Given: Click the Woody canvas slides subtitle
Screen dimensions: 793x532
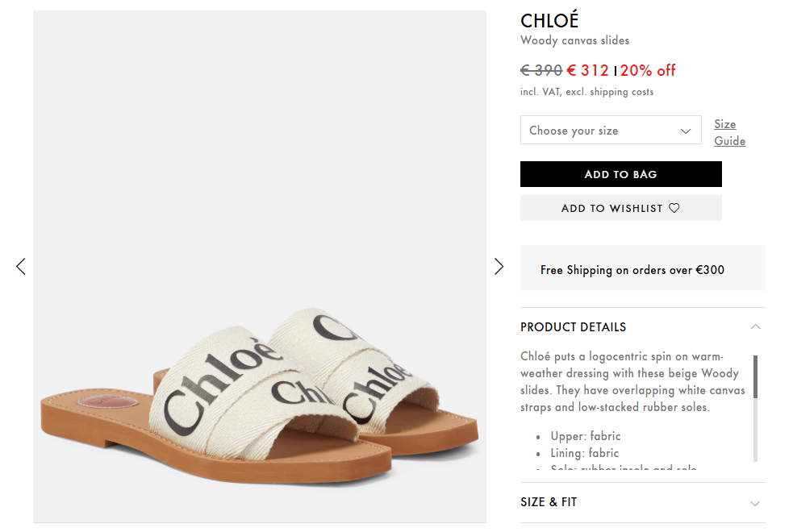Looking at the screenshot, I should point(574,40).
